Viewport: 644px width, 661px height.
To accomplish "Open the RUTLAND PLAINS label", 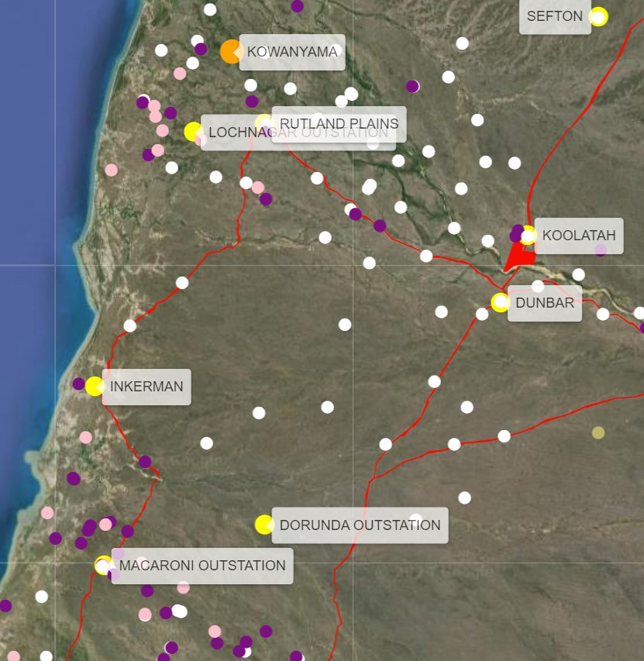I will click(x=339, y=124).
